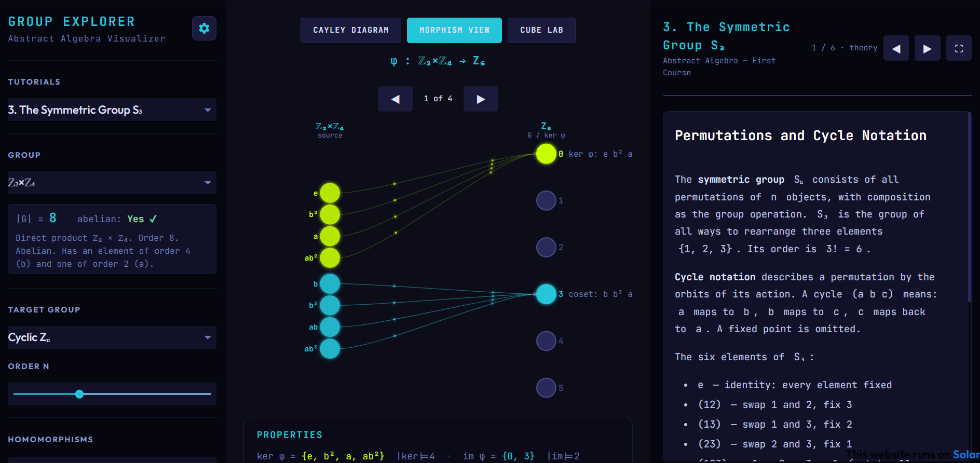980x463 pixels.
Task: Follow the Solar link at bottom right
Action: [x=965, y=455]
